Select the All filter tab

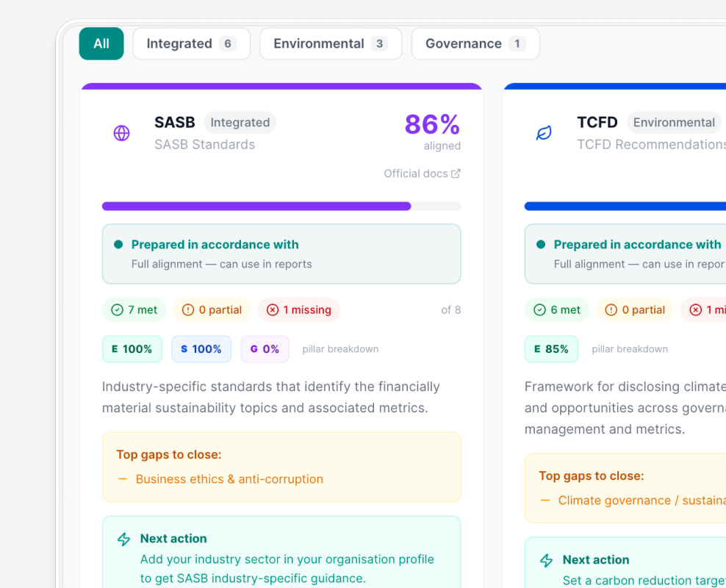point(101,43)
